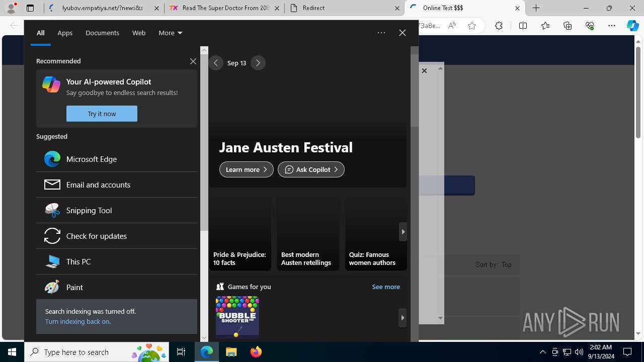Open Edge Settings and more menu
This screenshot has width=644, height=362.
pos(612,26)
